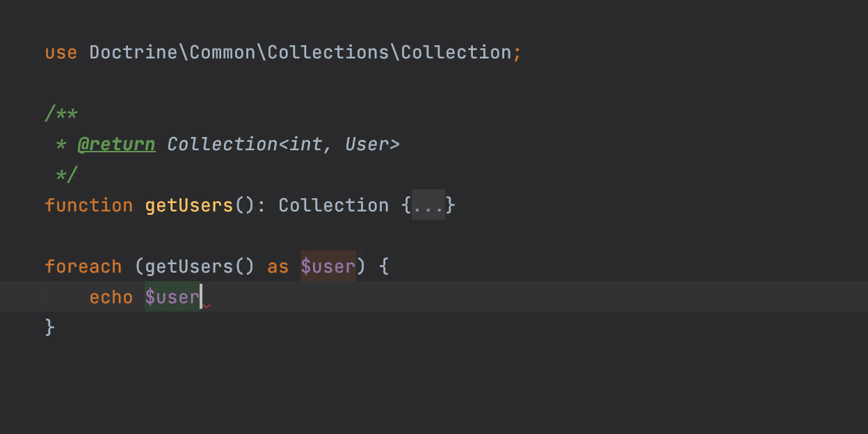Click the 'foreach' keyword

coord(83,266)
